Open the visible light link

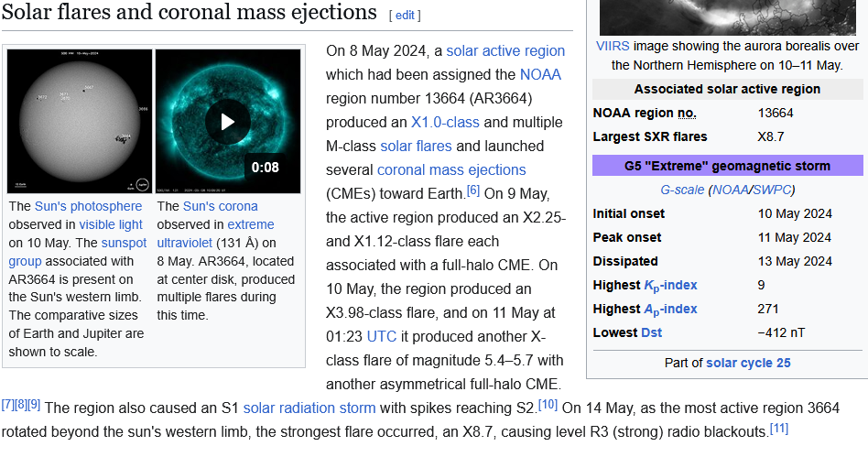point(111,224)
